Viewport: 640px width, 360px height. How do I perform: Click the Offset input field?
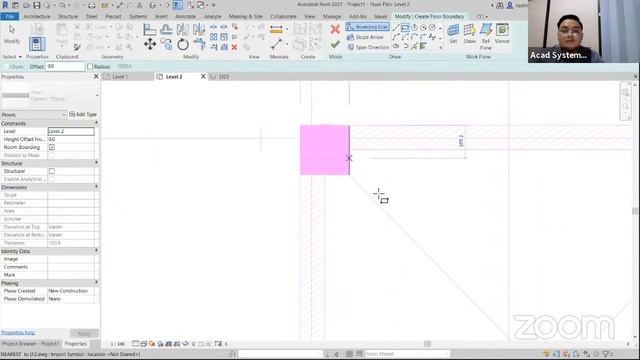[65, 66]
